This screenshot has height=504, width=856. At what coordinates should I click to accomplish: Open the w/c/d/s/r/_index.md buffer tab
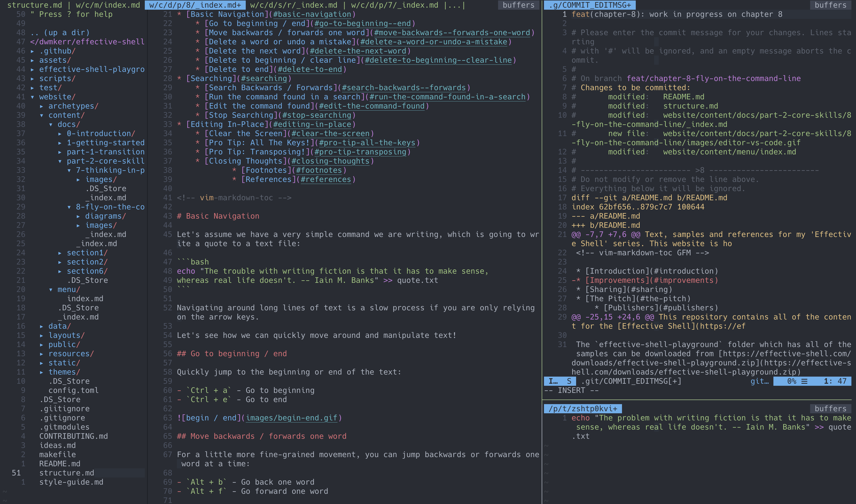pyautogui.click(x=294, y=5)
